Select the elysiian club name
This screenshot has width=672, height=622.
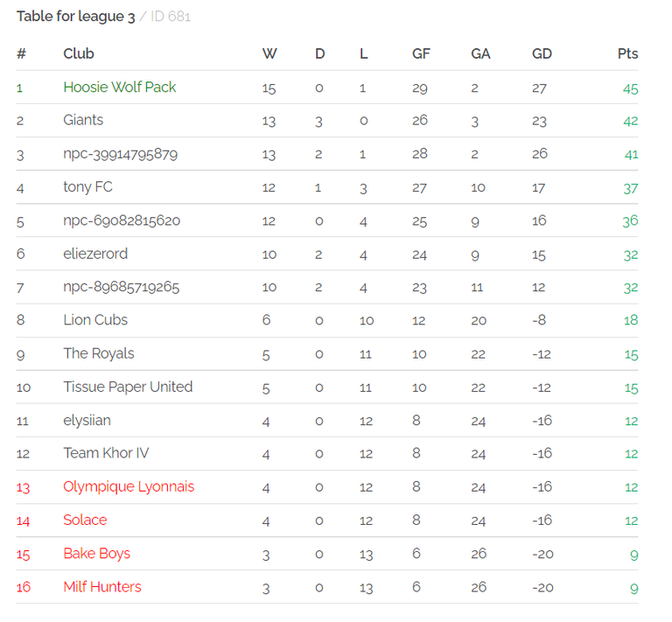(87, 420)
